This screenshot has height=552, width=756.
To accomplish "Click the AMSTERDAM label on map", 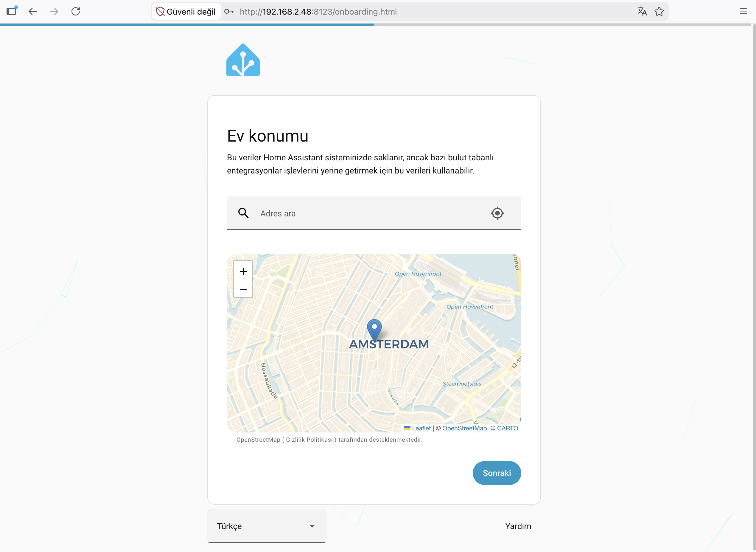I will (x=389, y=344).
